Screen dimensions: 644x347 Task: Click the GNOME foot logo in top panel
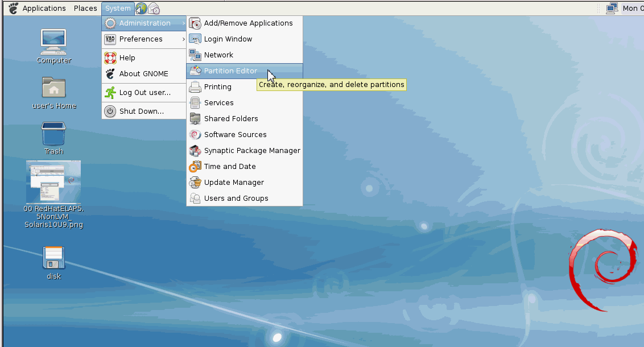coord(13,8)
